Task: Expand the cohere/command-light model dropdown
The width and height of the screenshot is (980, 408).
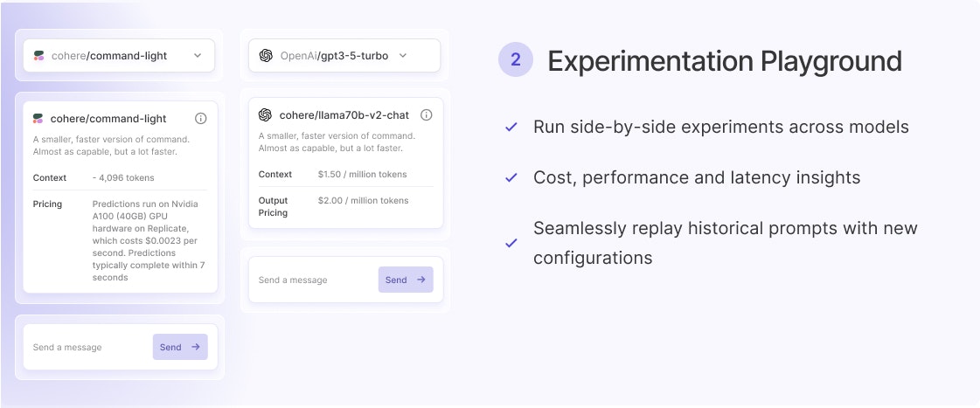Action: [x=119, y=55]
